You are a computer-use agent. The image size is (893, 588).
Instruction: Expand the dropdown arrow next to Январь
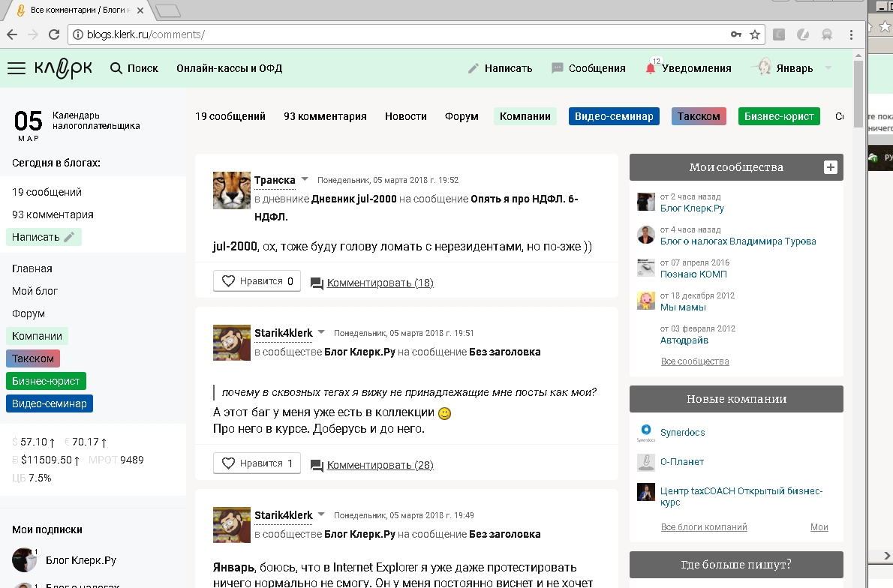(828, 68)
